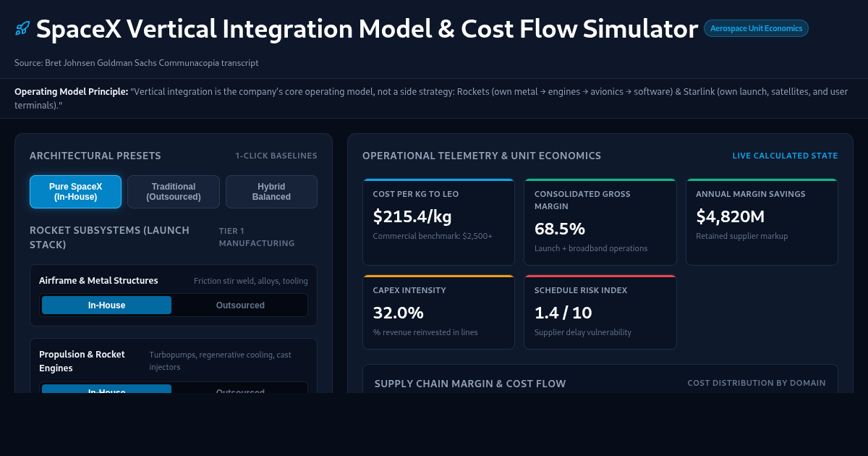Click the $4,820M savings value
This screenshot has width=868, height=456.
click(x=731, y=216)
